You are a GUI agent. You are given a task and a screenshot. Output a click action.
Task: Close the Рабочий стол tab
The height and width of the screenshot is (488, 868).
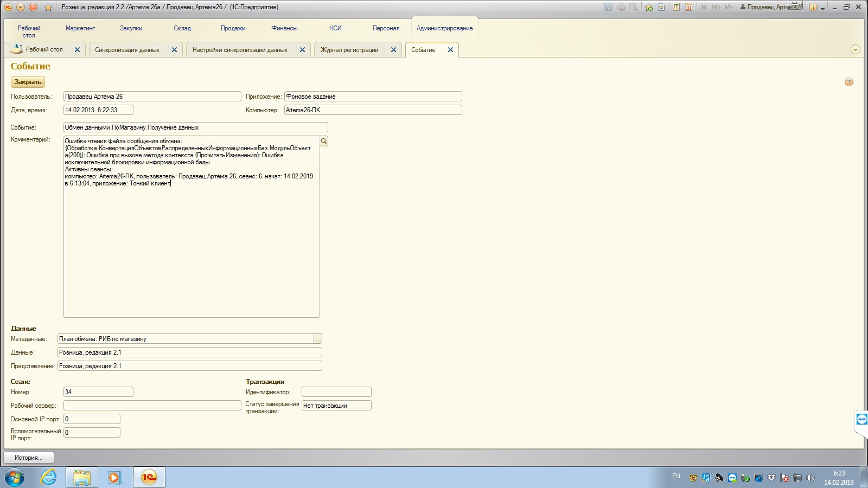click(77, 49)
